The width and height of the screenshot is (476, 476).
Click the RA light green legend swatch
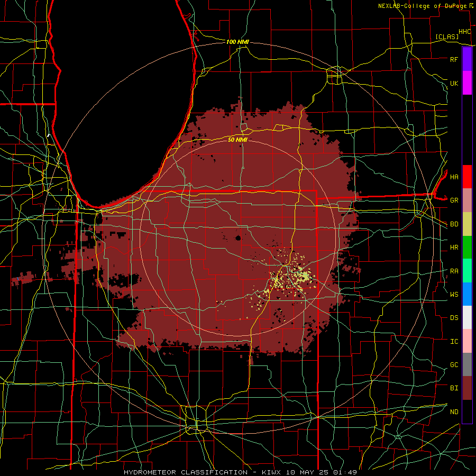click(467, 271)
